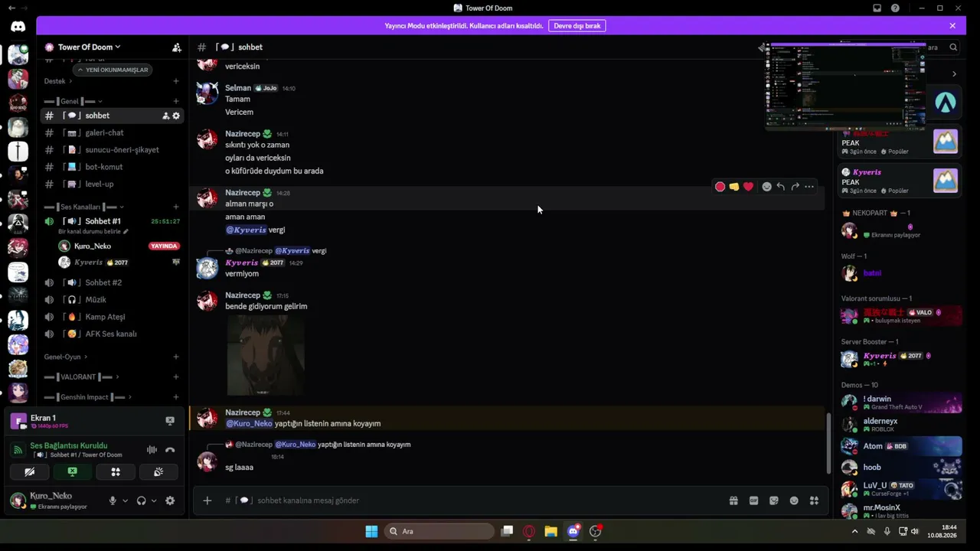React with red heart on hovered message
Screen dimensions: 980x551
(748, 187)
